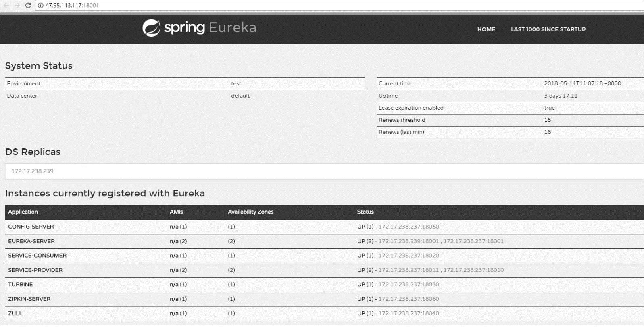This screenshot has width=644, height=327.
Task: Open LAST 1000 SINCE STARTUP page
Action: (x=548, y=29)
